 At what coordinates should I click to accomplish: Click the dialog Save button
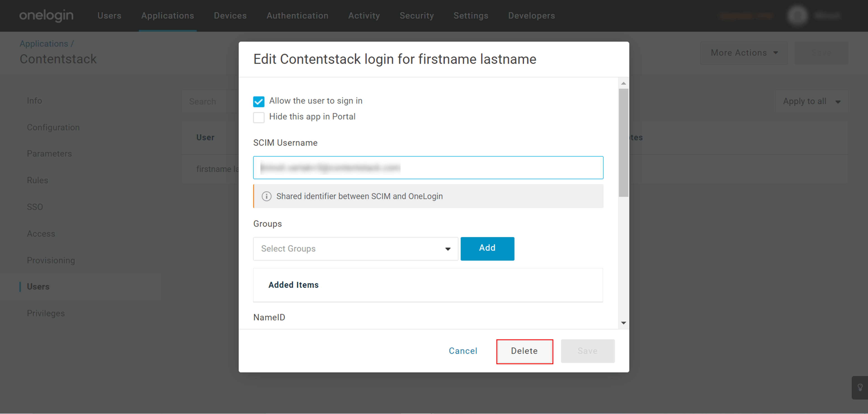pyautogui.click(x=587, y=351)
